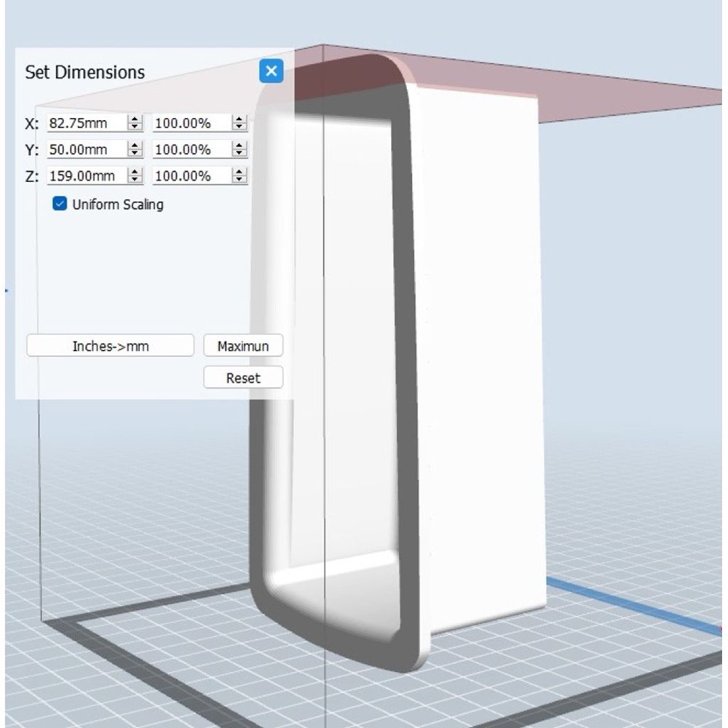Decrease X dimension with its down arrow
728x728 pixels.
135,127
